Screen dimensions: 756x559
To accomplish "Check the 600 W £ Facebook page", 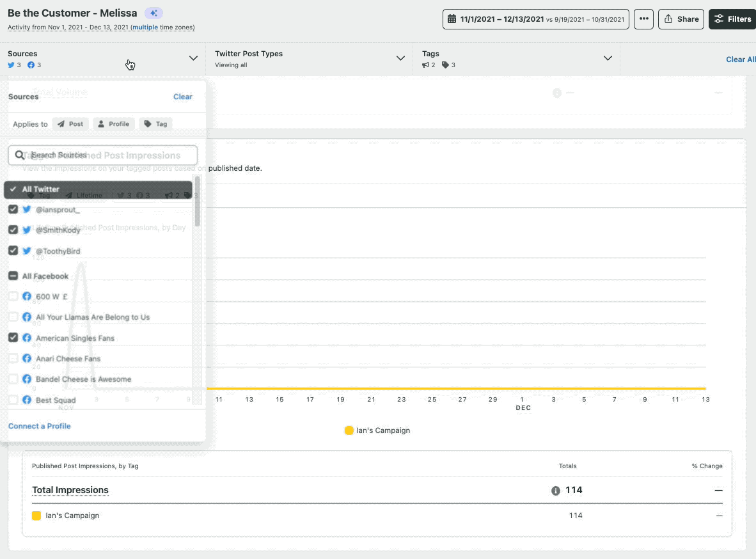I will point(13,296).
